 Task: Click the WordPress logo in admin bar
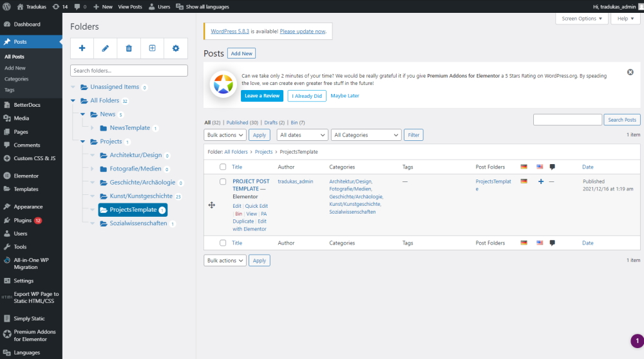tap(6, 6)
